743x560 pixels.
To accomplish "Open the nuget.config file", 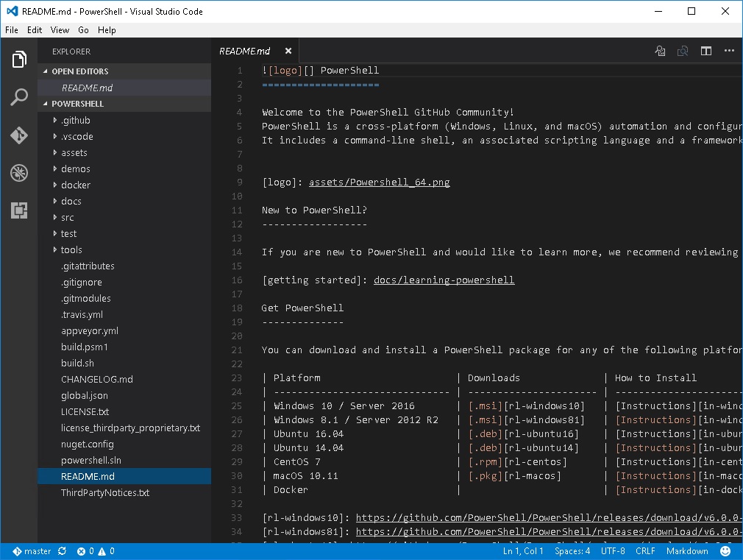I will 124,444.
